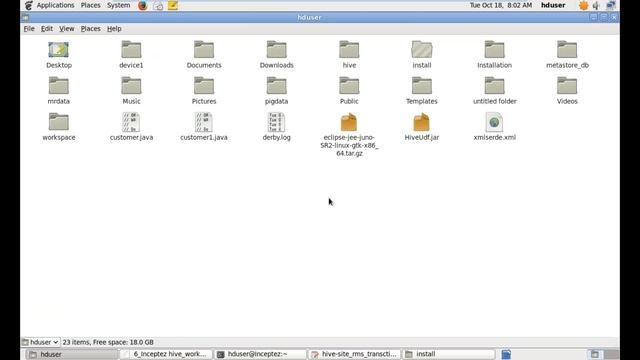Open the System menu in top panel
This screenshot has height=360, width=640.
119,5
